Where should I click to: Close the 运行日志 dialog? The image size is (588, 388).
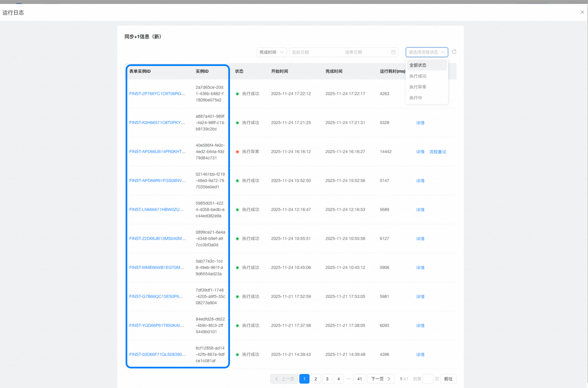click(x=582, y=12)
